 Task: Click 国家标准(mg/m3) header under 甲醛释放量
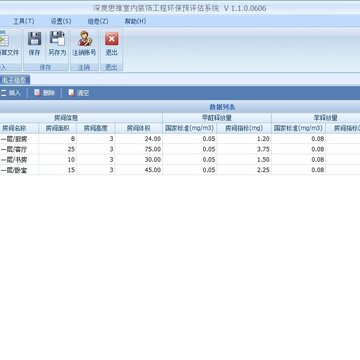pyautogui.click(x=189, y=128)
